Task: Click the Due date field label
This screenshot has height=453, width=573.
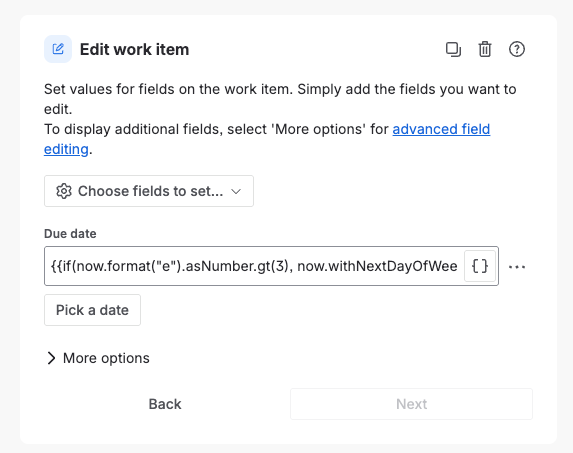Action: (70, 234)
